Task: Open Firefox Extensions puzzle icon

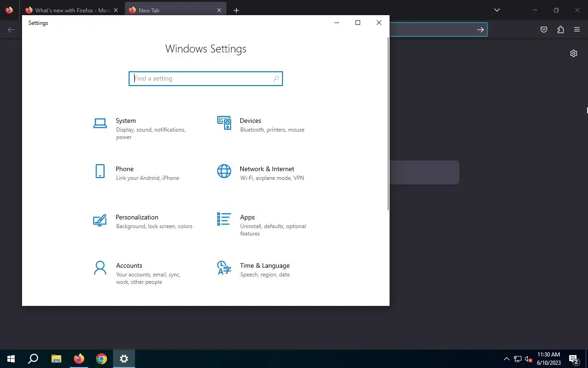Action: tap(560, 29)
